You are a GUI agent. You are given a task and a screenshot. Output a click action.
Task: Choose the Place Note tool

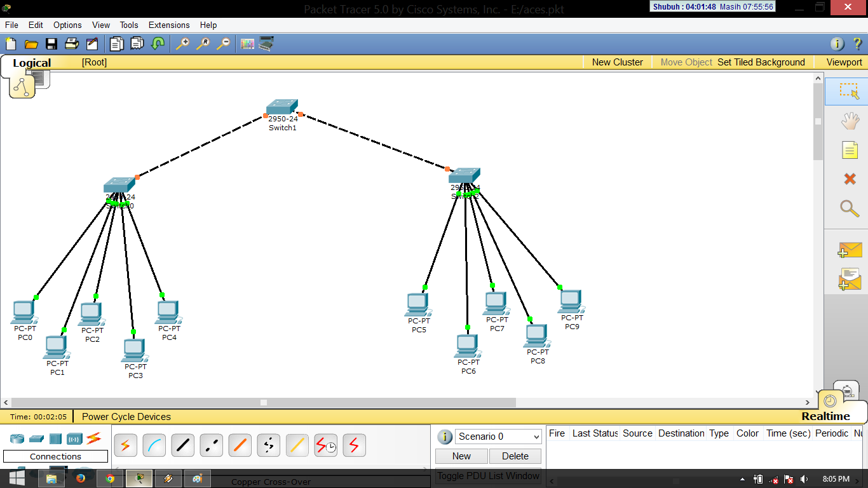(x=850, y=150)
